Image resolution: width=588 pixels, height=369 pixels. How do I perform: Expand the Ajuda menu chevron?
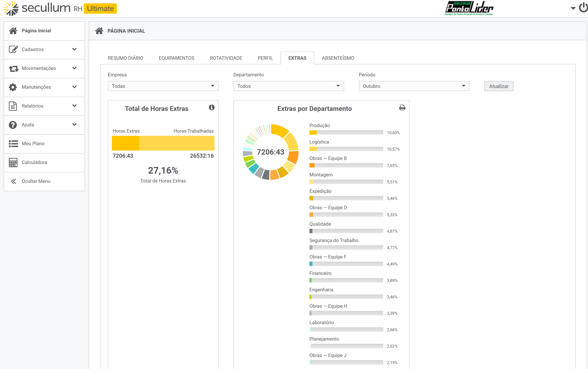(x=74, y=125)
